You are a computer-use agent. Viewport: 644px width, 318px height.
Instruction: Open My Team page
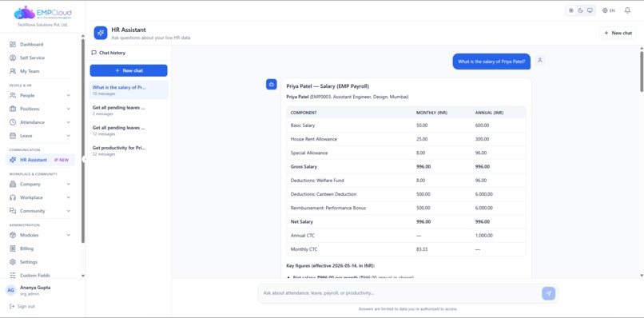pyautogui.click(x=30, y=71)
